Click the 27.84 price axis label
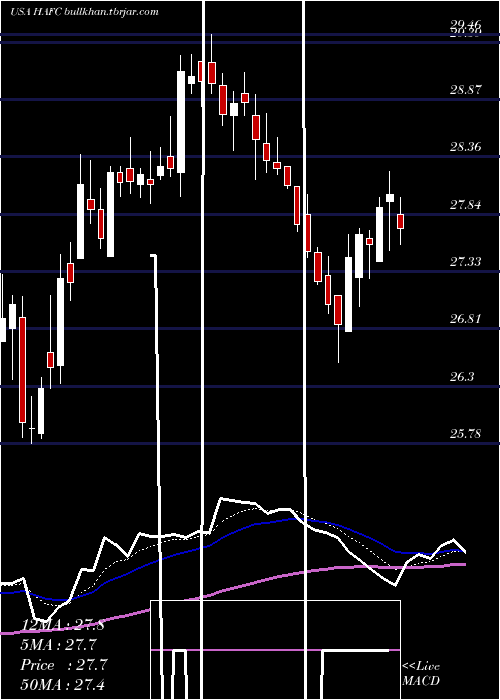This screenshot has height=700, width=500. pos(466,205)
